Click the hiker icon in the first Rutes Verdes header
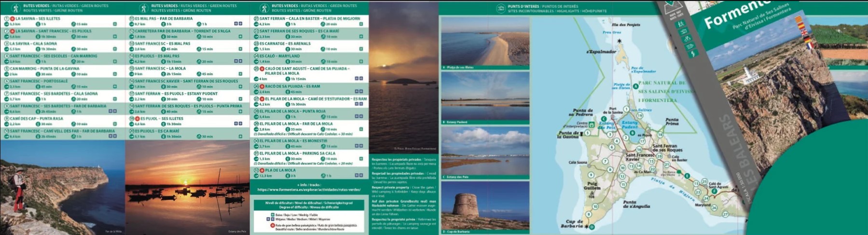The height and width of the screenshot is (235, 868). pos(15,8)
